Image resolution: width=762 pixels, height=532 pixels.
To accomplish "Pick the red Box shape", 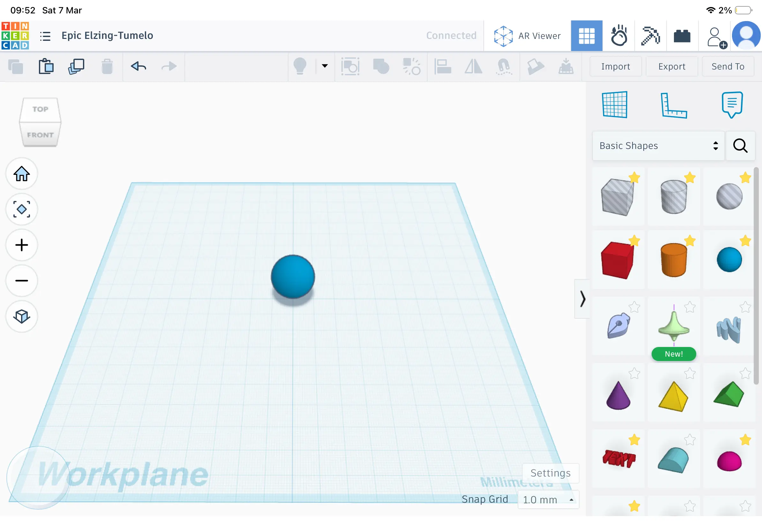I will click(x=618, y=260).
